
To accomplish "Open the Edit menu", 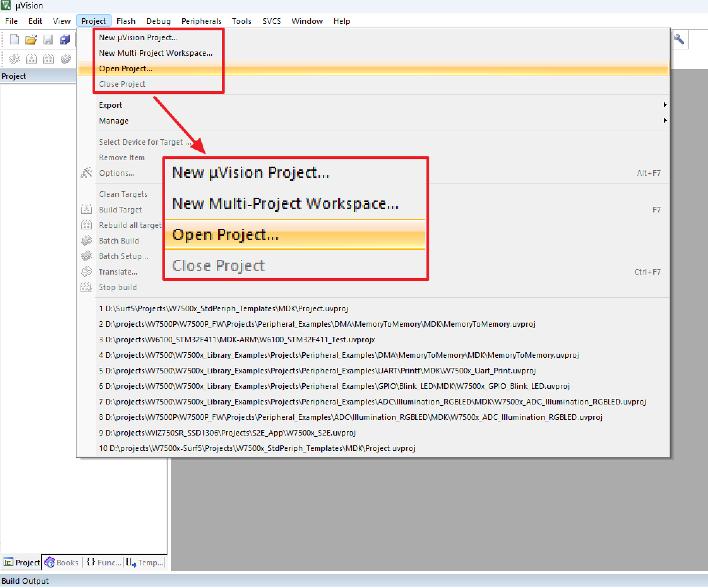I will pos(35,21).
